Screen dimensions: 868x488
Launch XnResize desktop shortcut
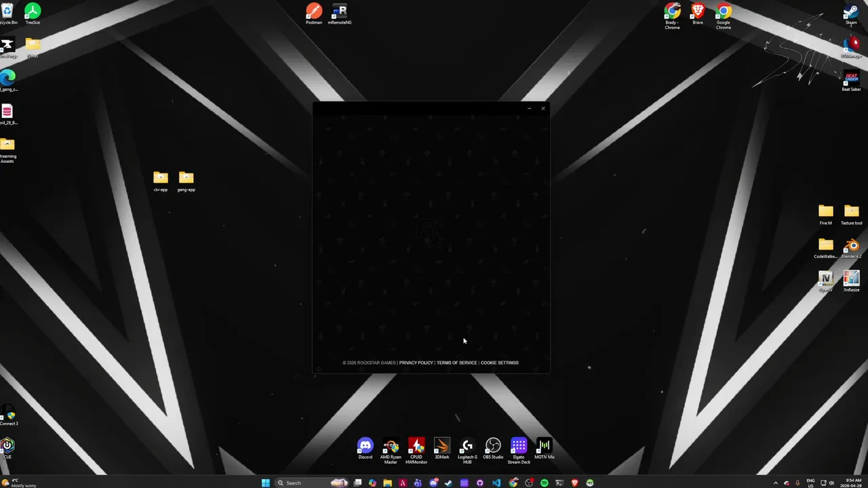tap(851, 281)
